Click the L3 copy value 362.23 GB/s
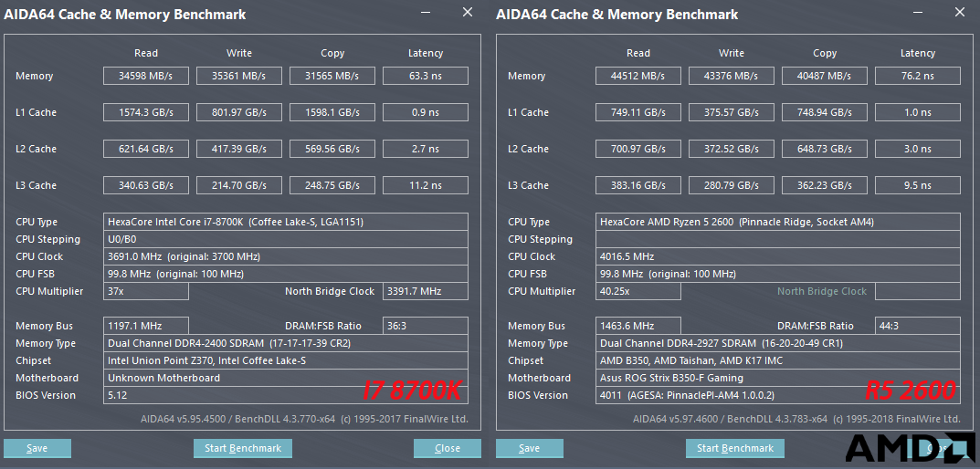 (825, 185)
